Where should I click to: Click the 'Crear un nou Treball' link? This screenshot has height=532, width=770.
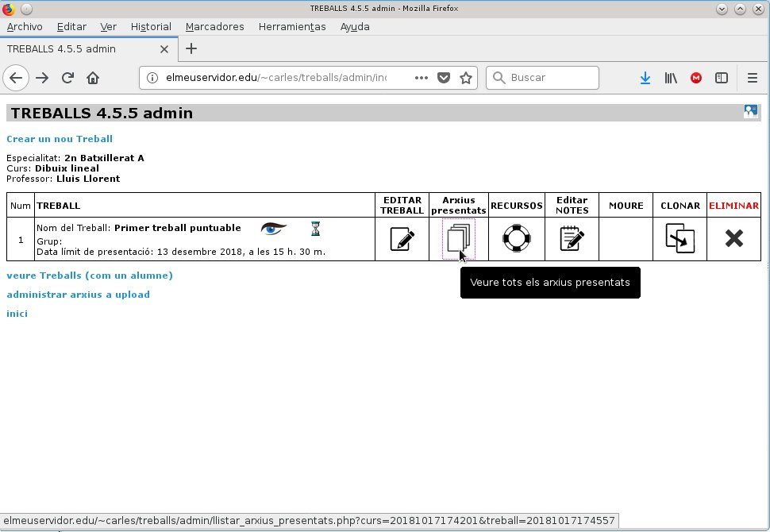click(x=60, y=139)
